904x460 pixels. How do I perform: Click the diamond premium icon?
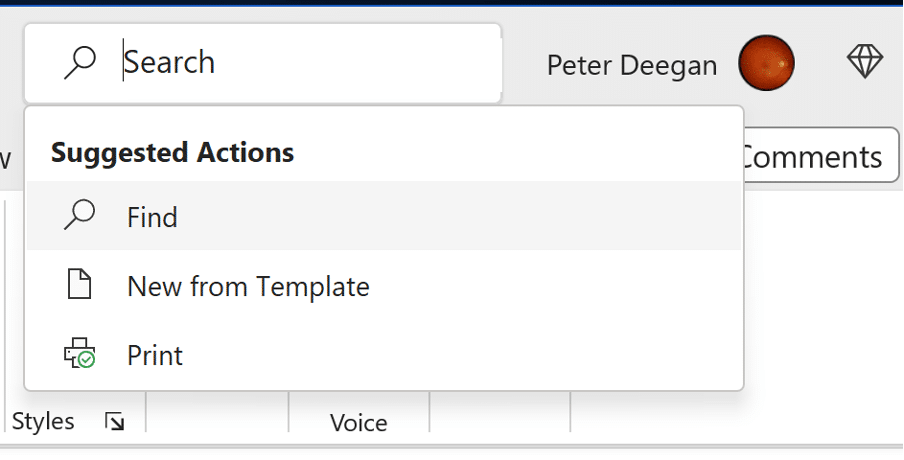pos(865,62)
